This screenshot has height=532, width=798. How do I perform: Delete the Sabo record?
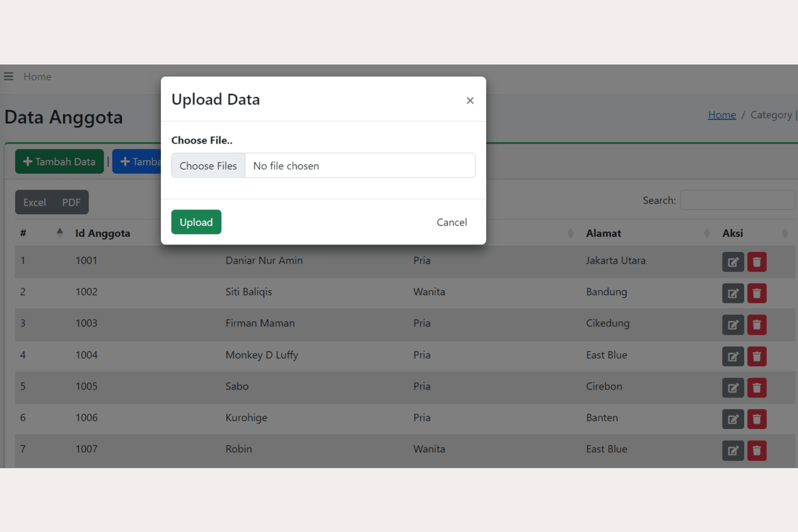pos(757,388)
